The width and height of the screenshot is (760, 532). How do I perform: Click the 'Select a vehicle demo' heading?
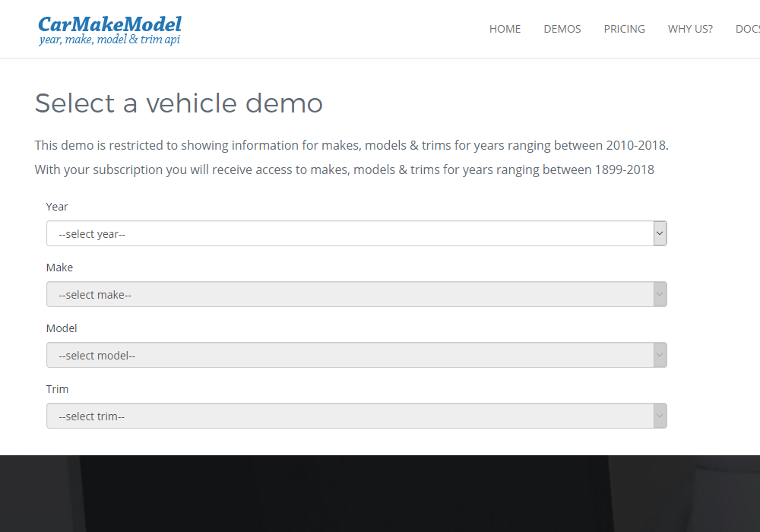(178, 103)
